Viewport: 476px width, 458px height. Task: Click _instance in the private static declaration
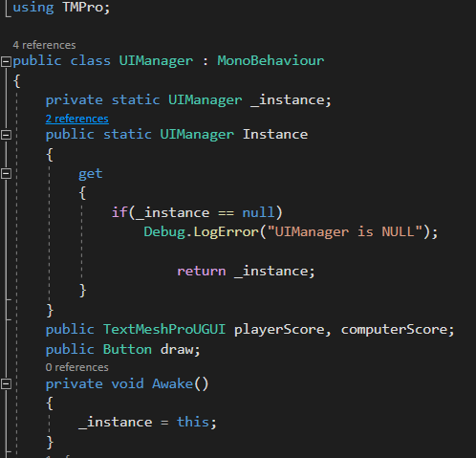288,100
